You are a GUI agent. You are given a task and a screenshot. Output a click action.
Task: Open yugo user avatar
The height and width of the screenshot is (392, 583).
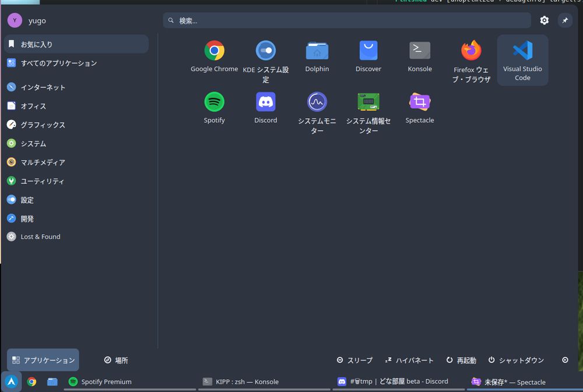[15, 20]
